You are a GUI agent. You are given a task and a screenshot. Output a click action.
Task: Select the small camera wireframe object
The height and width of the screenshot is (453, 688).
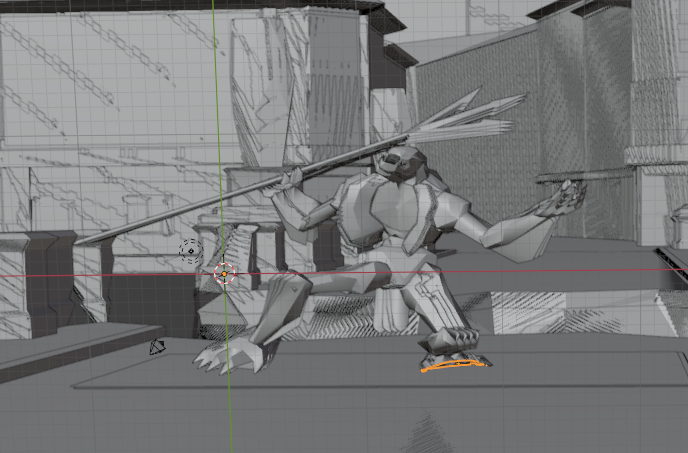157,347
